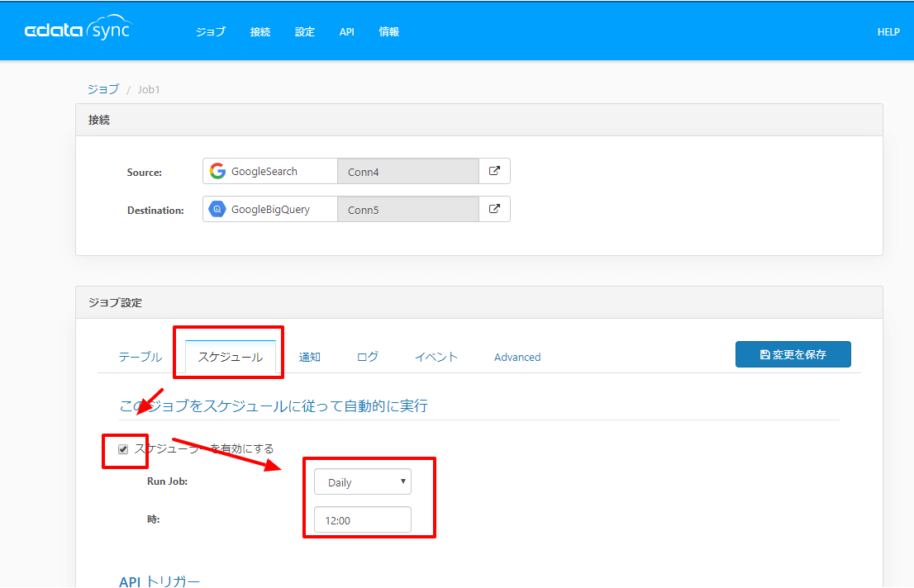Open the API menu in top navigation
914x588 pixels.
coord(347,32)
